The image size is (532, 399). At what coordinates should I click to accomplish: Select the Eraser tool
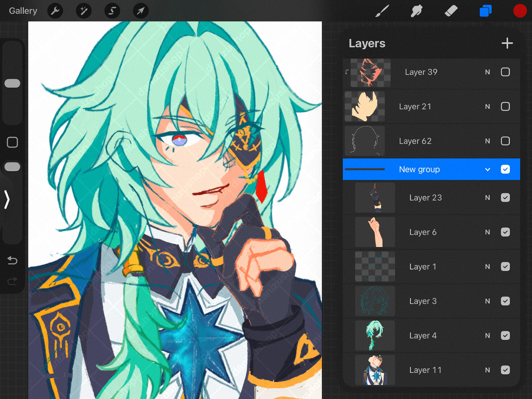(451, 11)
